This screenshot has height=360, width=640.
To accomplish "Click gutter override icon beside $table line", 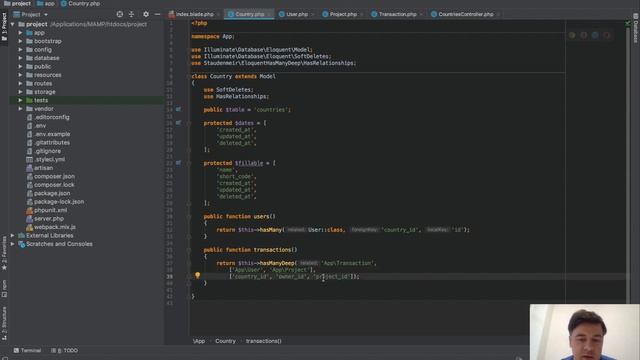I will point(178,109).
